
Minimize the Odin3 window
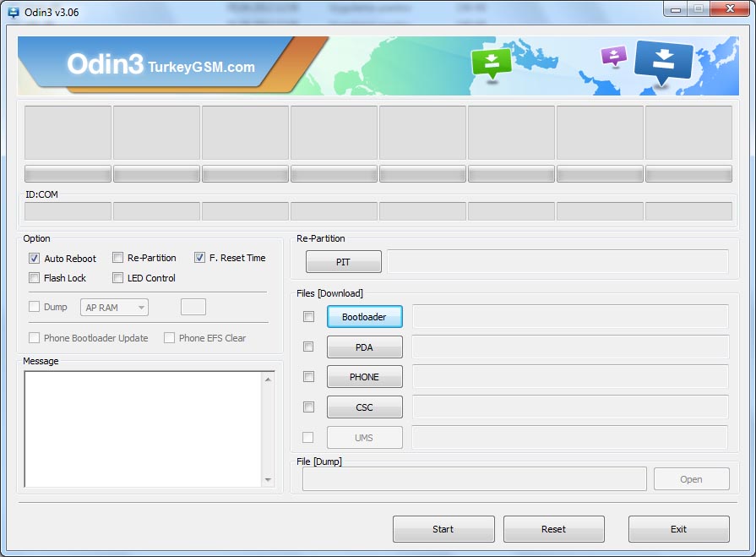(x=676, y=9)
